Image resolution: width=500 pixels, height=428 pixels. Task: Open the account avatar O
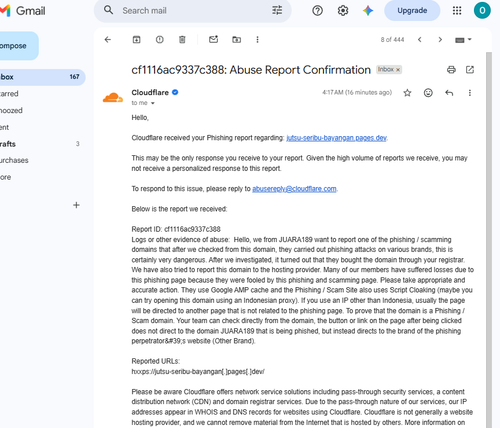click(482, 11)
